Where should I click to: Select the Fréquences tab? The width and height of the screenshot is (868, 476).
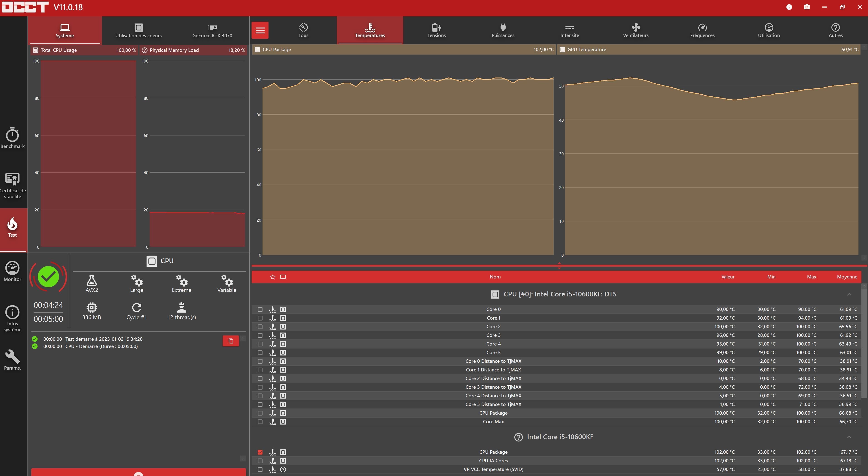tap(702, 30)
